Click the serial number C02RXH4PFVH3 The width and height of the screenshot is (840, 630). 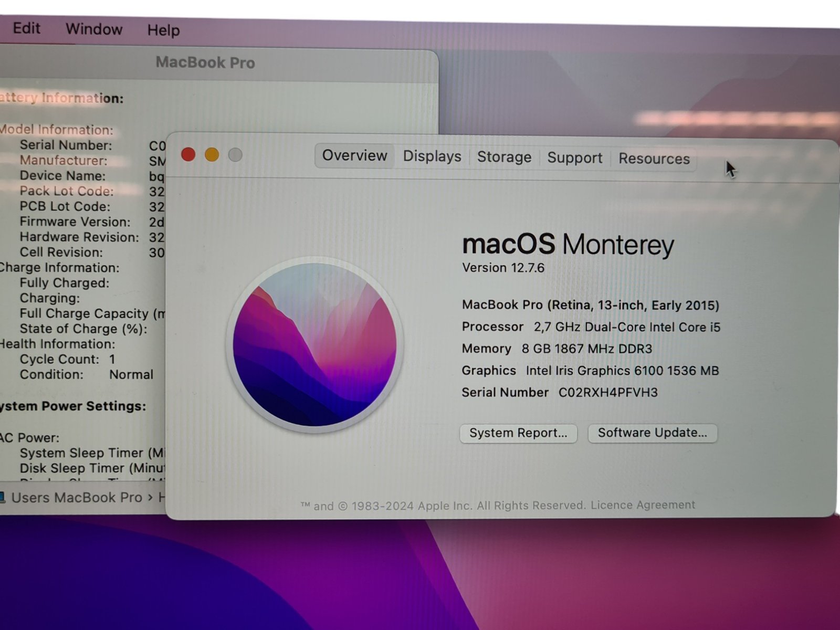pyautogui.click(x=608, y=393)
